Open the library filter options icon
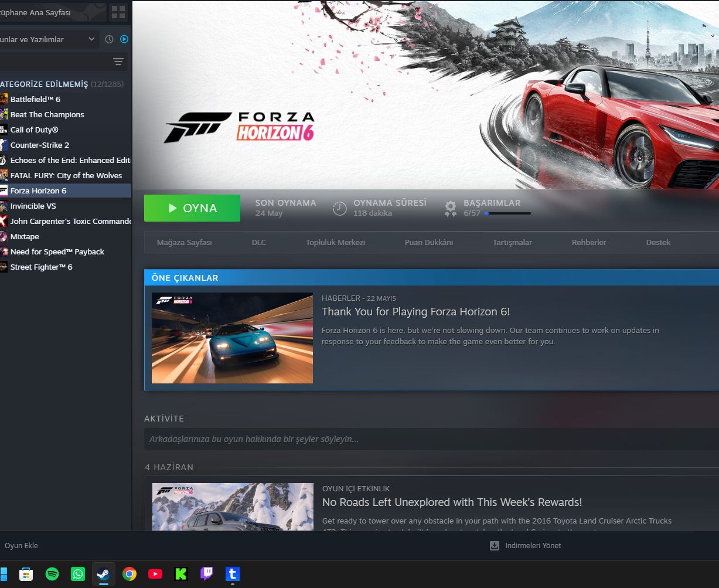The image size is (719, 588). click(x=118, y=62)
